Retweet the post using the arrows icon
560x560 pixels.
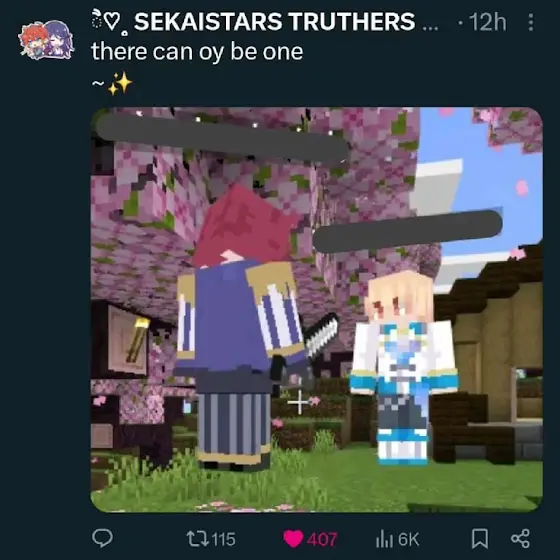198,539
